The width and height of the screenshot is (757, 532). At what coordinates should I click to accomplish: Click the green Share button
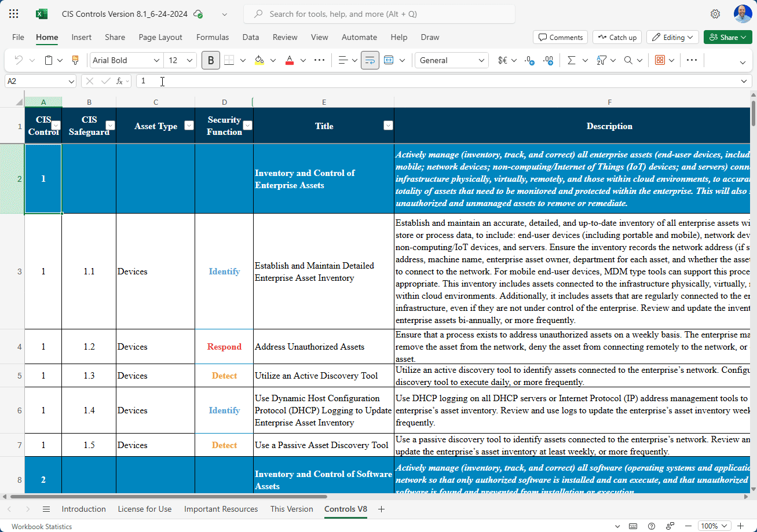pos(728,37)
